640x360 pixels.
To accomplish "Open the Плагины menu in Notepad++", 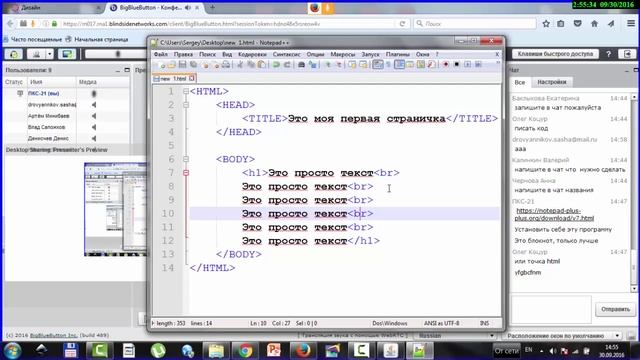I will 398,54.
